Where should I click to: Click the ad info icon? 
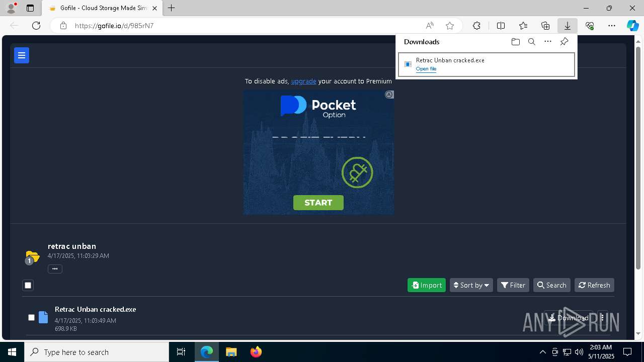point(389,95)
